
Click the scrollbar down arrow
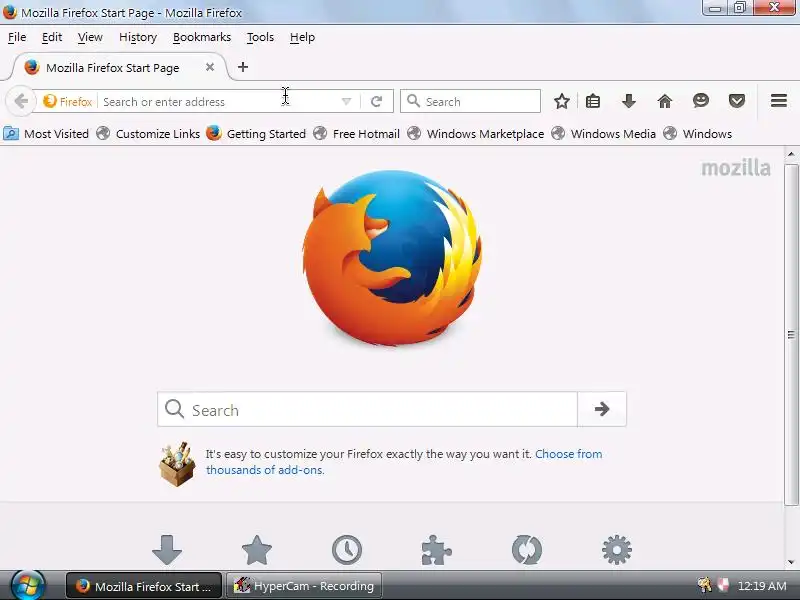pyautogui.click(x=791, y=562)
